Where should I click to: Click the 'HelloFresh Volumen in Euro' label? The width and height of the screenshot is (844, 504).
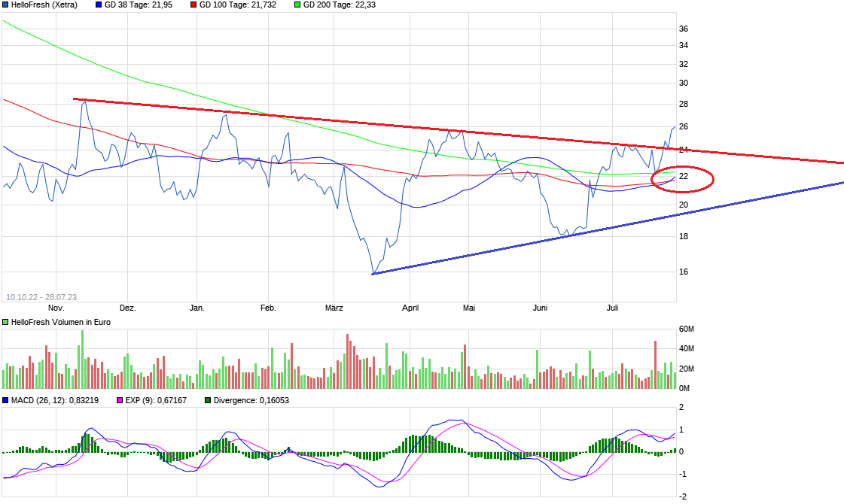coord(61,322)
